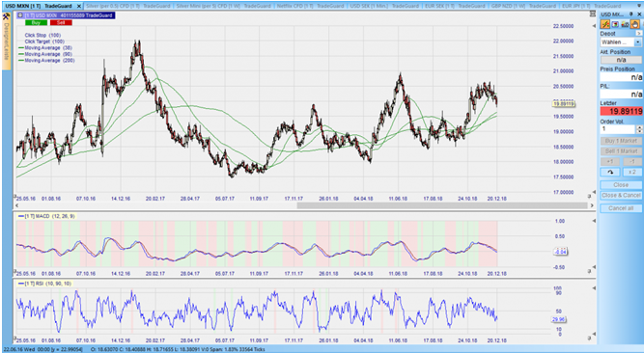Screen dimensions: 644x353
Task: Open the DesignerLeiste vertical side tab
Action: (x=6, y=41)
